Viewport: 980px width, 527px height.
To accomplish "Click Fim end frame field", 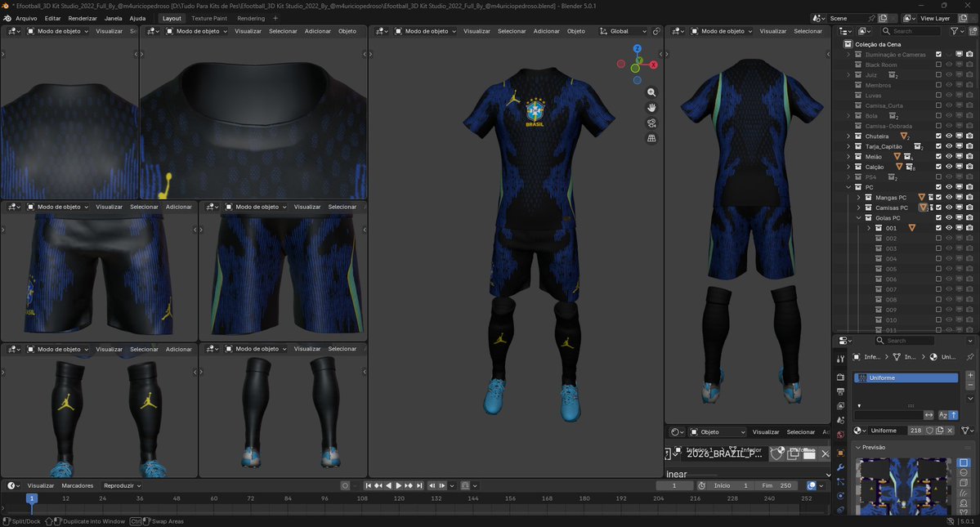I will [x=776, y=485].
